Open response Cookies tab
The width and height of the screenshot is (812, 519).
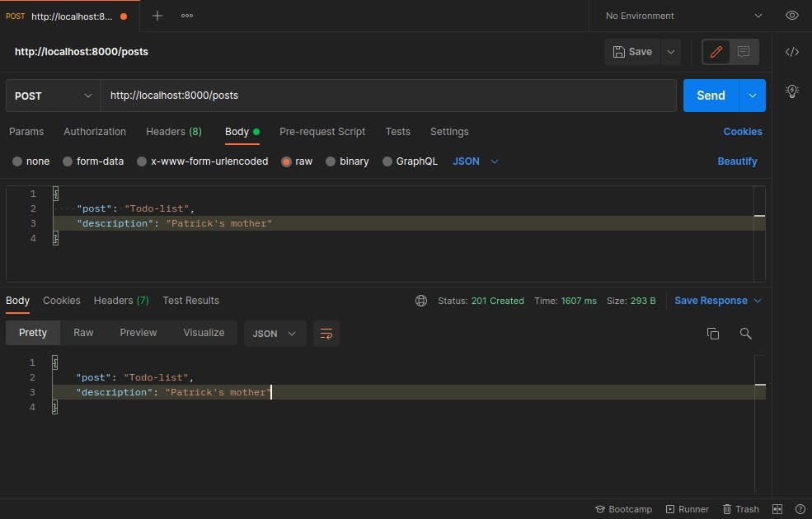coord(62,301)
